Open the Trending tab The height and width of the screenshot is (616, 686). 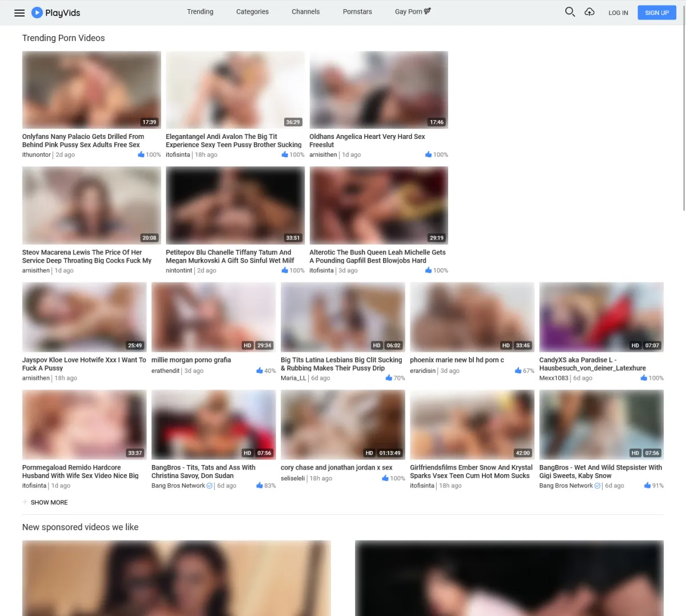point(200,11)
